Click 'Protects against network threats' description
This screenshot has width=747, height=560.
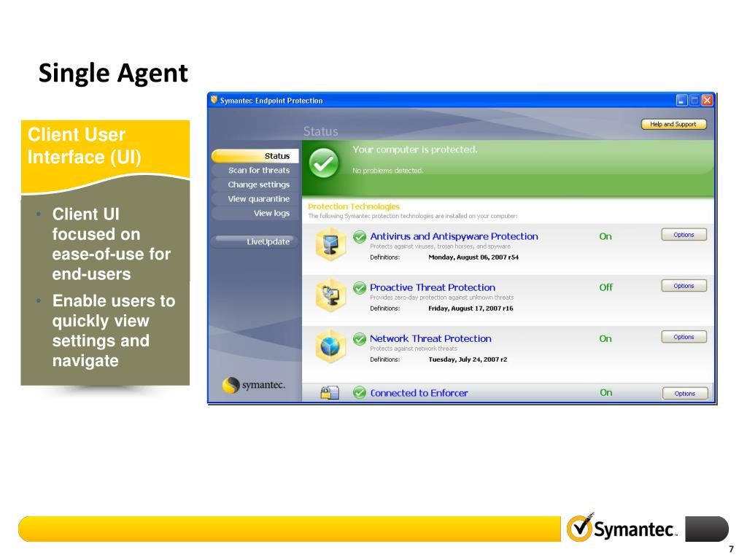pos(414,349)
